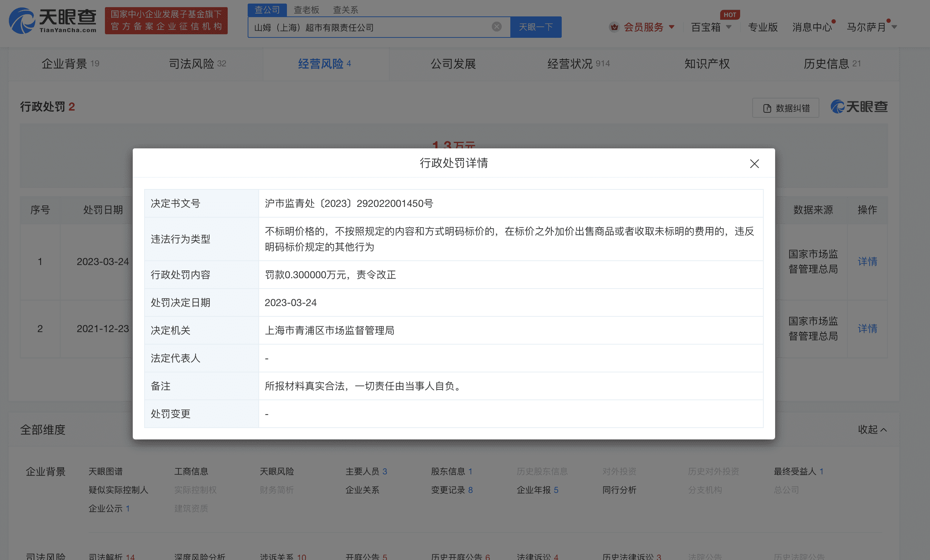Screen dimensions: 930x560
Task: Switch to the 查老板 search tab
Action: pyautogui.click(x=306, y=10)
